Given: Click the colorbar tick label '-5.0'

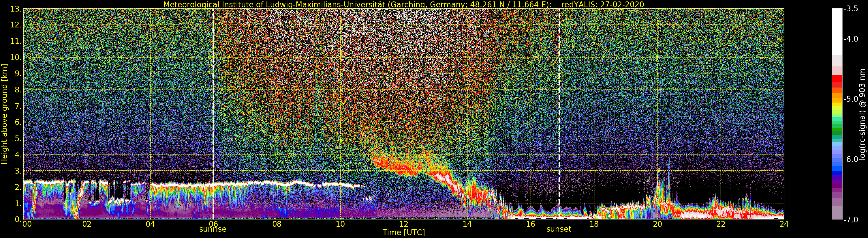Looking at the screenshot, I should click(x=851, y=99).
